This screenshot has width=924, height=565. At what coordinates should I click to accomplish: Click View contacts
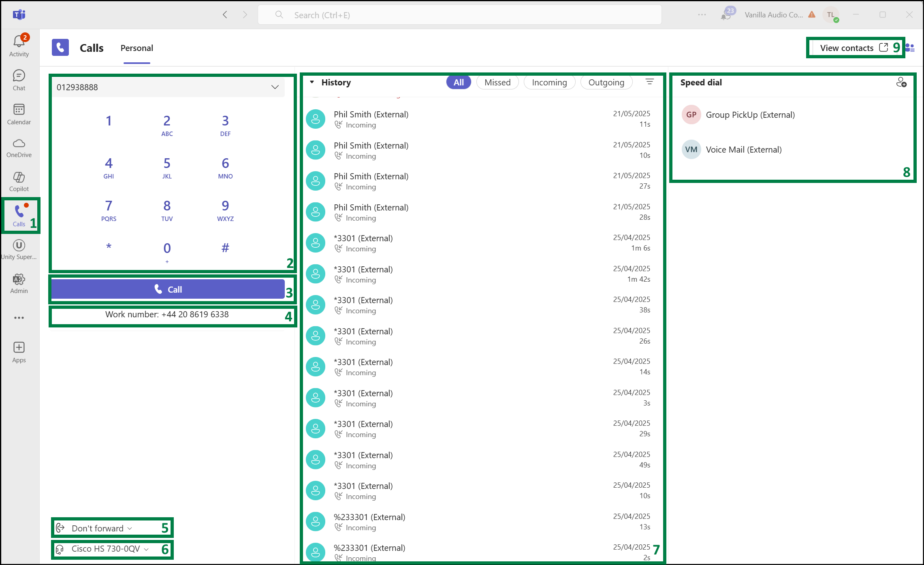click(854, 48)
